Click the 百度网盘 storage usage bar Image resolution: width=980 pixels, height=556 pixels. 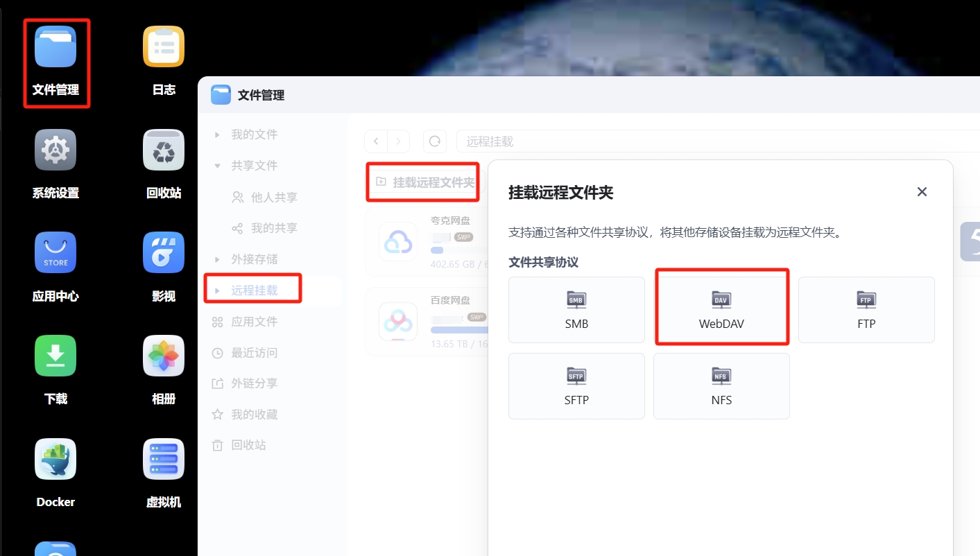coord(458,329)
